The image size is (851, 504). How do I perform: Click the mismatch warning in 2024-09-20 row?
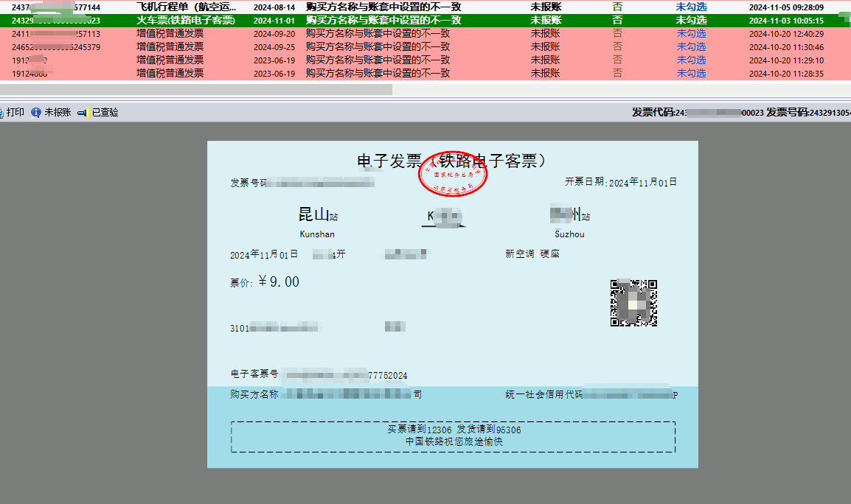[378, 34]
